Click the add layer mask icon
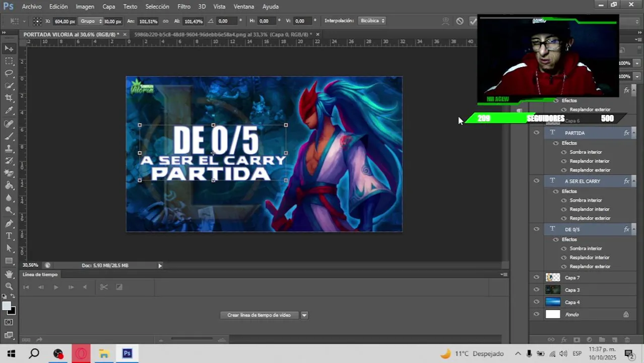The width and height of the screenshot is (644, 363). (x=576, y=340)
